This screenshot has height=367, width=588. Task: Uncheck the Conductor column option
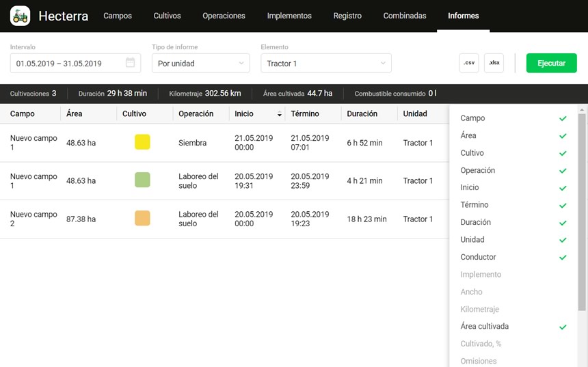pyautogui.click(x=562, y=258)
